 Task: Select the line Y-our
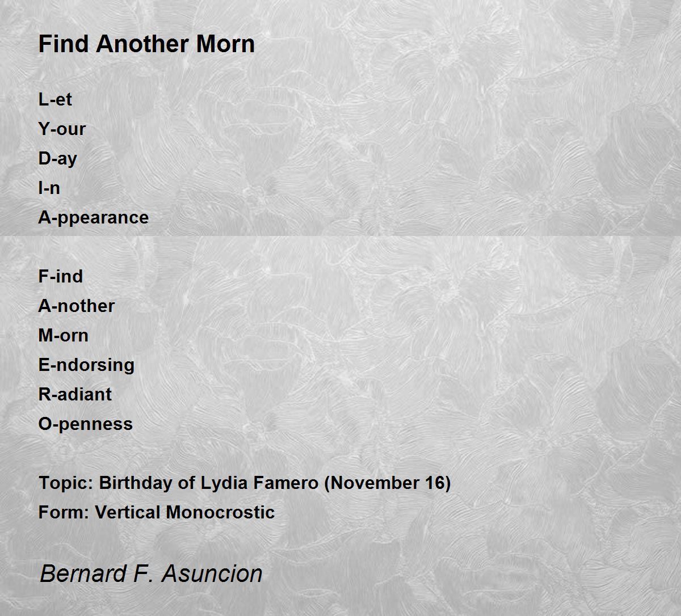tap(62, 129)
